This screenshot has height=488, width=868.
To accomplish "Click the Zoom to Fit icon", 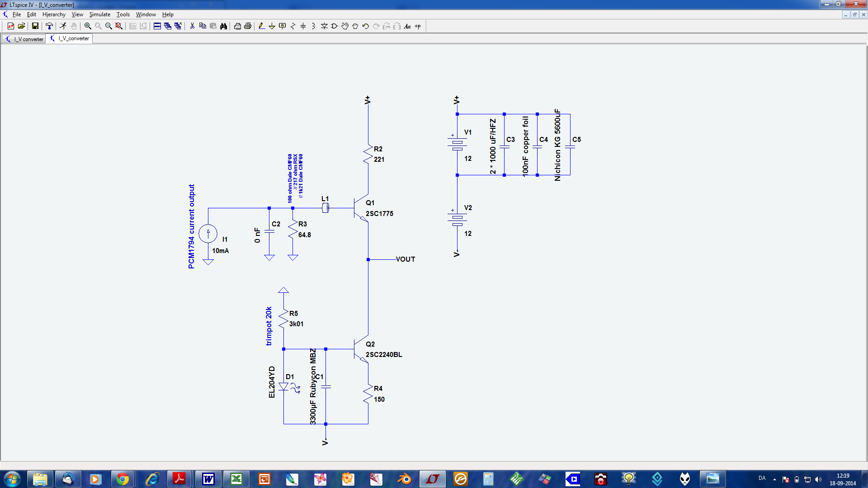I will coord(119,26).
